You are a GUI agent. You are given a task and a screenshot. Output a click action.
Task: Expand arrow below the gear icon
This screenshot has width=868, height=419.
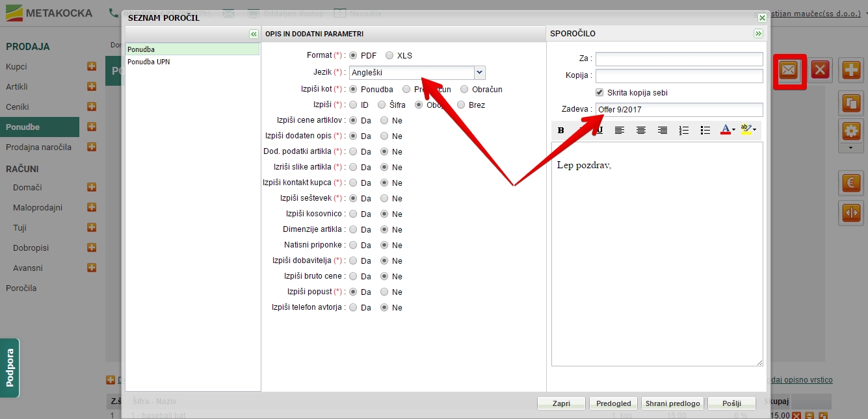851,148
